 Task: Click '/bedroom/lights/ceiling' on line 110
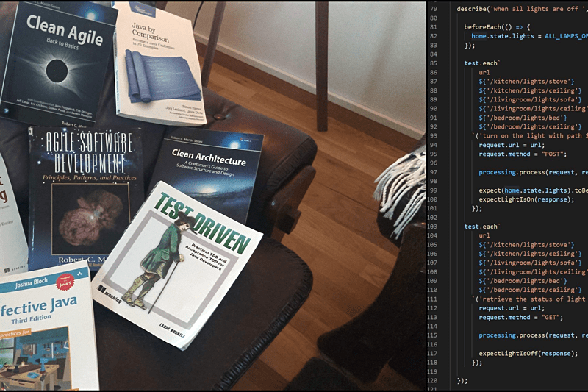530,290
